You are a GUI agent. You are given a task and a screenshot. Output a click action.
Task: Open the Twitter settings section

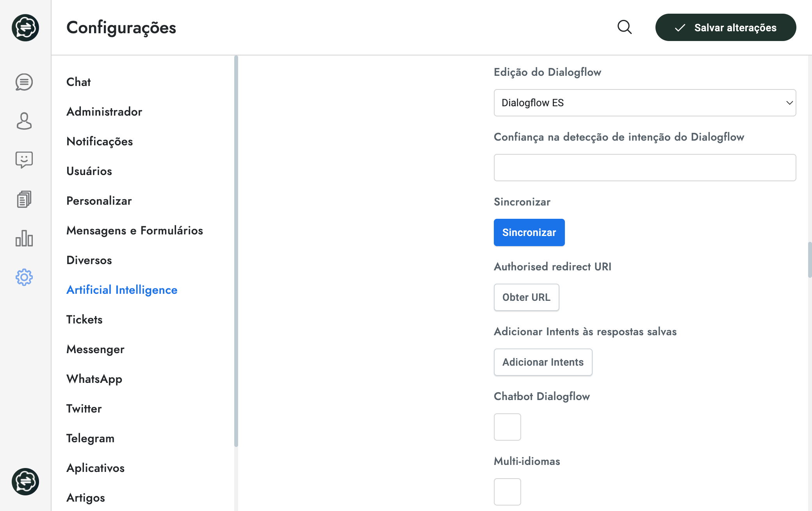click(x=84, y=409)
